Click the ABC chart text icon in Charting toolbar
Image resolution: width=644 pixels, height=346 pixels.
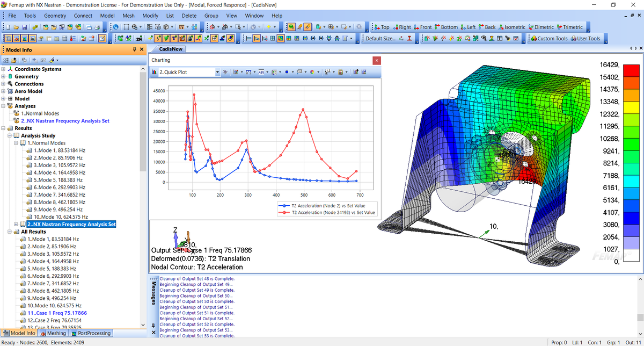click(261, 71)
